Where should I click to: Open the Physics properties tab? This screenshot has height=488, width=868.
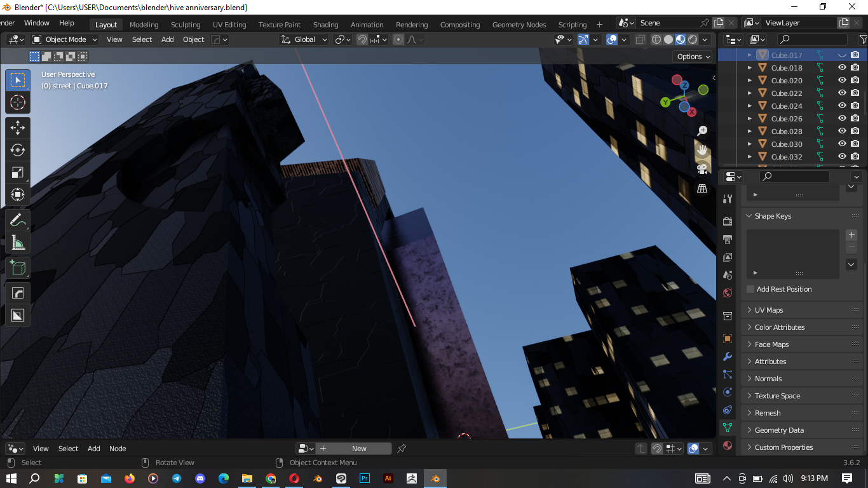point(728,392)
